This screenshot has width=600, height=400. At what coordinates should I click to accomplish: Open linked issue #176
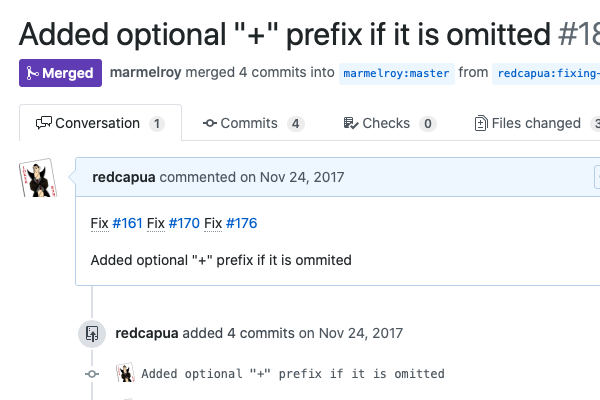[x=241, y=223]
